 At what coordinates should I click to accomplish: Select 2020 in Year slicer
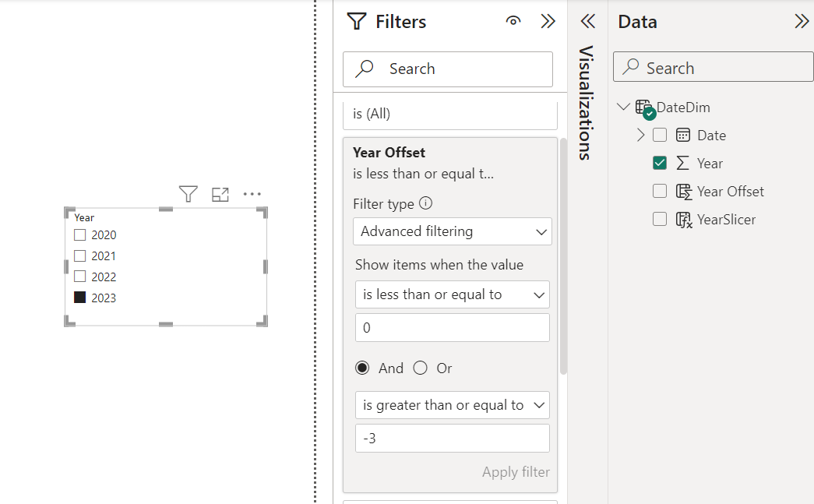[79, 234]
